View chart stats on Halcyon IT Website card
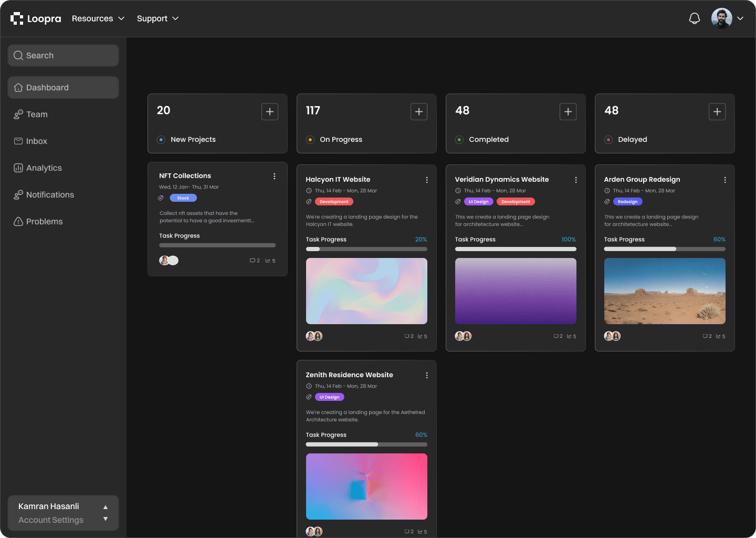This screenshot has width=756, height=538. pyautogui.click(x=422, y=336)
